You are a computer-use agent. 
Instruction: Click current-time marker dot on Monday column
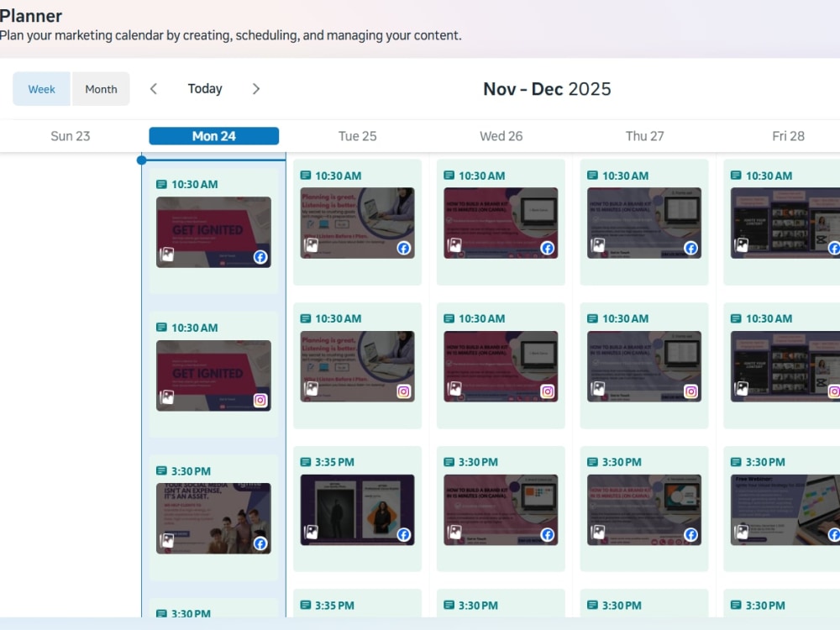141,160
